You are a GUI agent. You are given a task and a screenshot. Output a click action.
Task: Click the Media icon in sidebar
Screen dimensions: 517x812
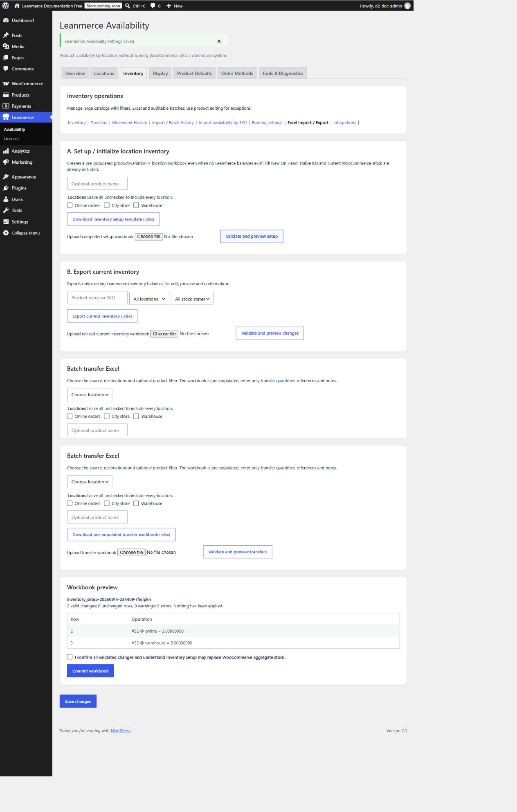point(6,46)
